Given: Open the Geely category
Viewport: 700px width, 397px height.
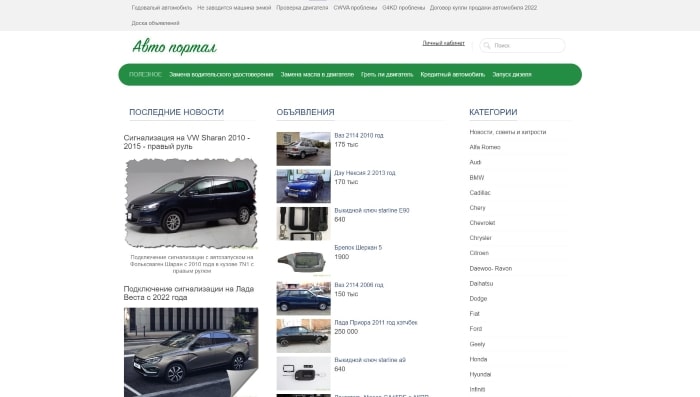Looking at the screenshot, I should (x=477, y=344).
